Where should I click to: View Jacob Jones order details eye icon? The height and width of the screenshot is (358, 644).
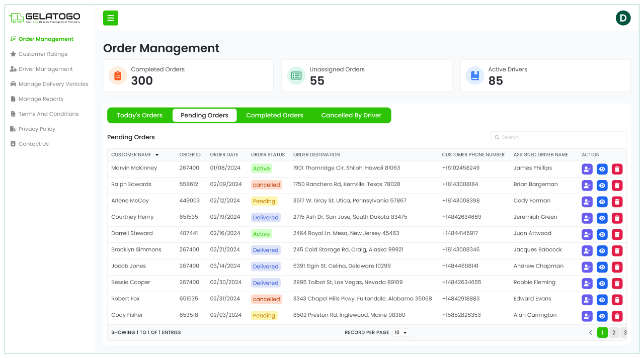click(x=602, y=267)
